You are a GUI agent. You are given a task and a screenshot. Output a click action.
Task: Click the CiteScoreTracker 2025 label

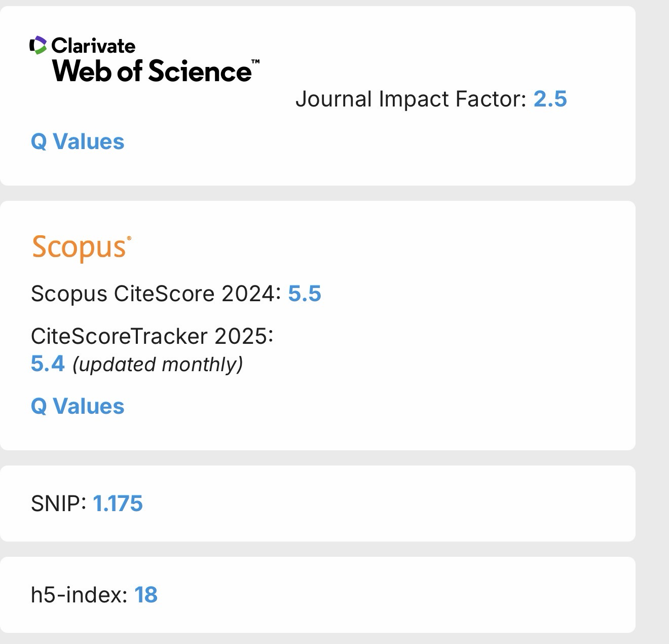(x=152, y=336)
